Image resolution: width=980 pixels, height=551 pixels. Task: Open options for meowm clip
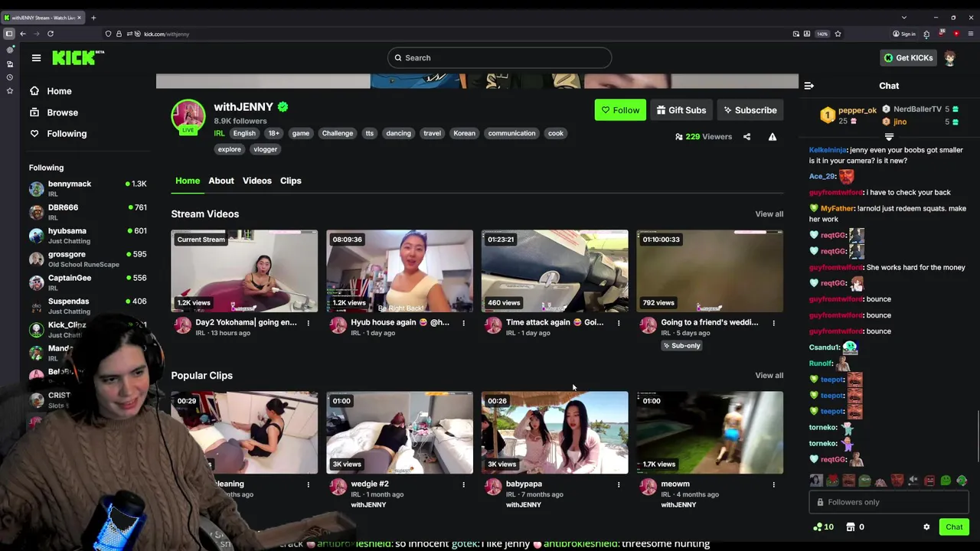pyautogui.click(x=773, y=484)
